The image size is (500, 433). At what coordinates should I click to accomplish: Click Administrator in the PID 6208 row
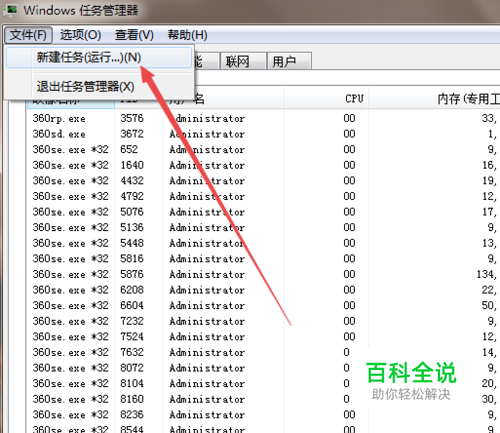(x=207, y=290)
